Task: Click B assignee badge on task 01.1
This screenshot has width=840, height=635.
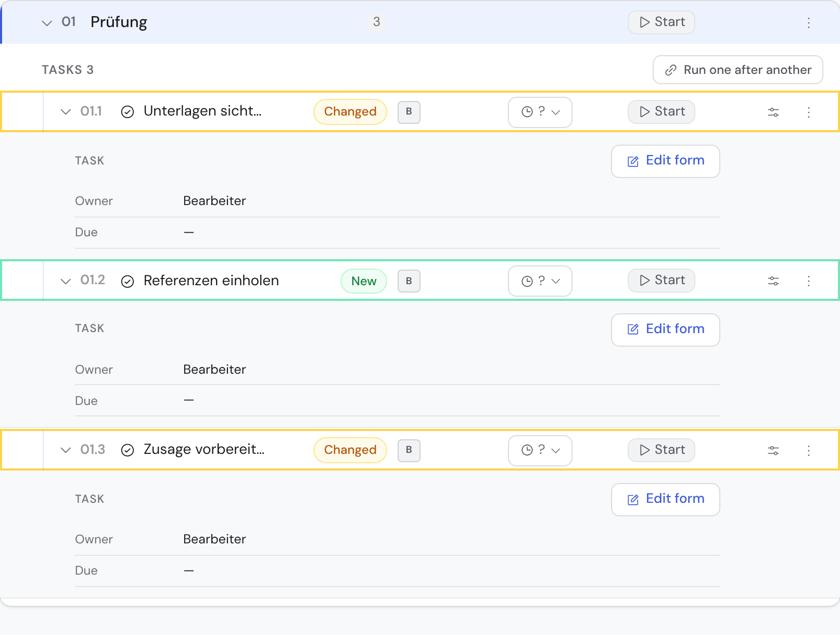Action: pos(409,112)
